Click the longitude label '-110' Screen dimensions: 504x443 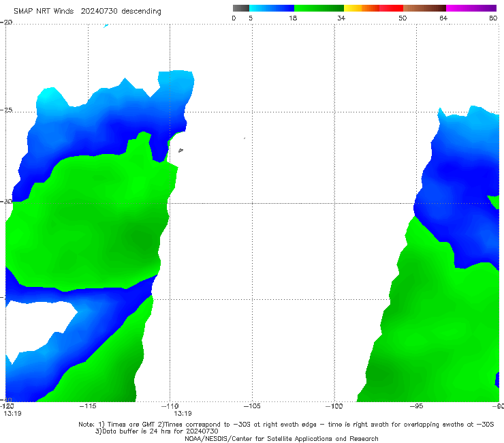click(x=170, y=406)
